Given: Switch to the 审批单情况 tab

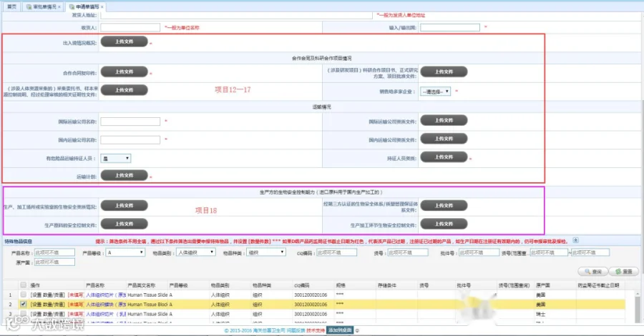Looking at the screenshot, I should click(x=42, y=6).
